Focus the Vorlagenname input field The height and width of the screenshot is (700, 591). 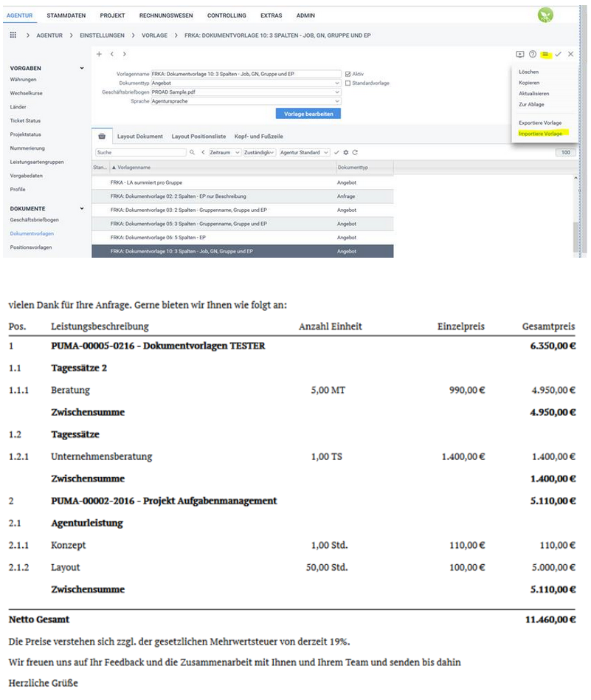(246, 74)
